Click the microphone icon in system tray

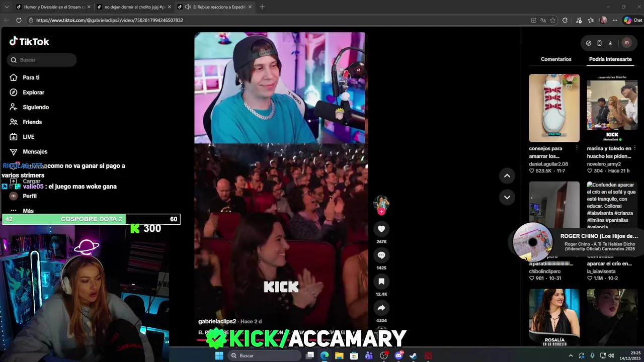pyautogui.click(x=592, y=355)
